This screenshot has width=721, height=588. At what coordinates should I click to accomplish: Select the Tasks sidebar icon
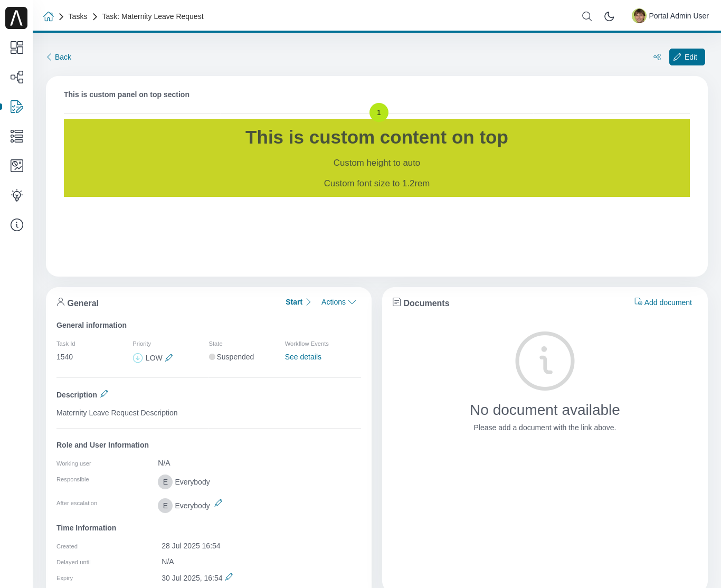16,107
